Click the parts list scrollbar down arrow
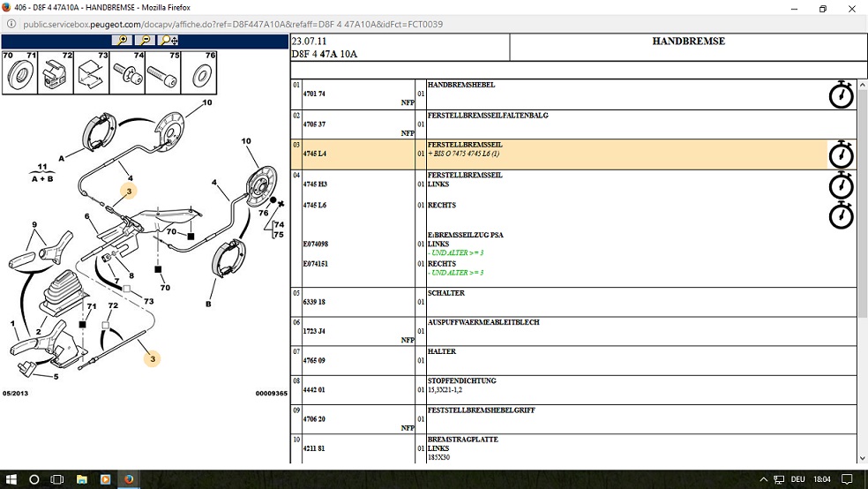The width and height of the screenshot is (868, 489). [x=862, y=458]
